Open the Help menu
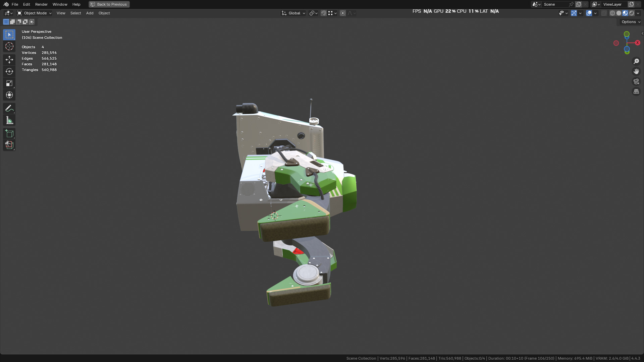 [x=76, y=4]
